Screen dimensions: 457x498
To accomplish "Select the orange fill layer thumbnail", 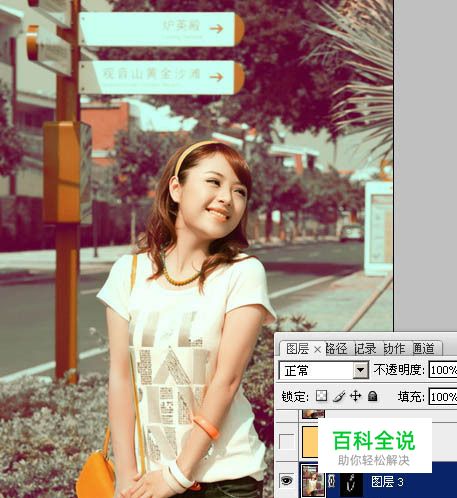I will (310, 442).
